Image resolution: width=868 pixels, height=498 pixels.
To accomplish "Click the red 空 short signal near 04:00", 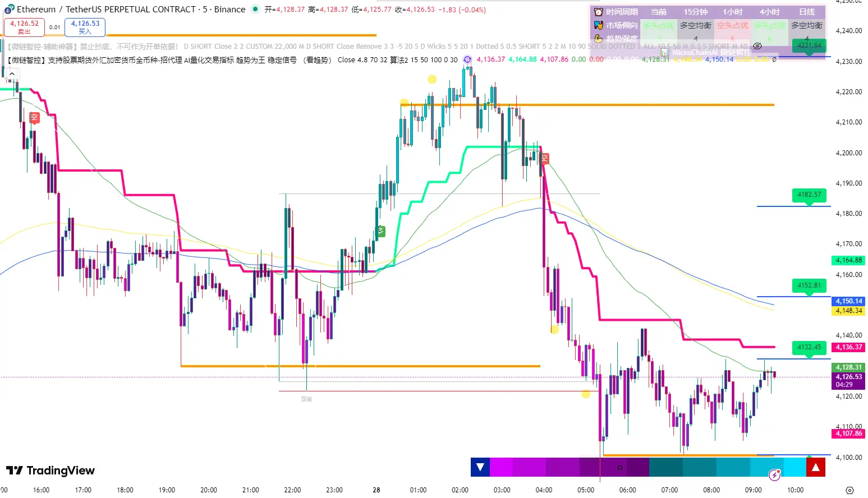I will click(544, 158).
